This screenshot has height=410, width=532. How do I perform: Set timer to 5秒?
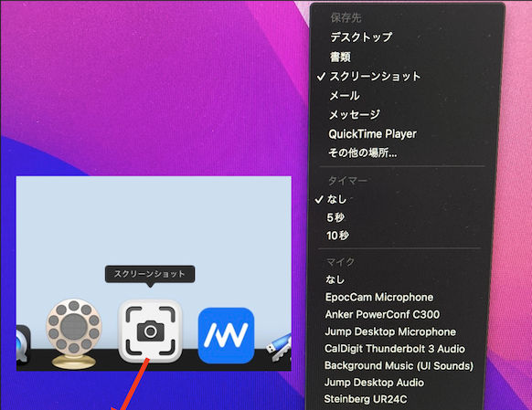point(335,217)
